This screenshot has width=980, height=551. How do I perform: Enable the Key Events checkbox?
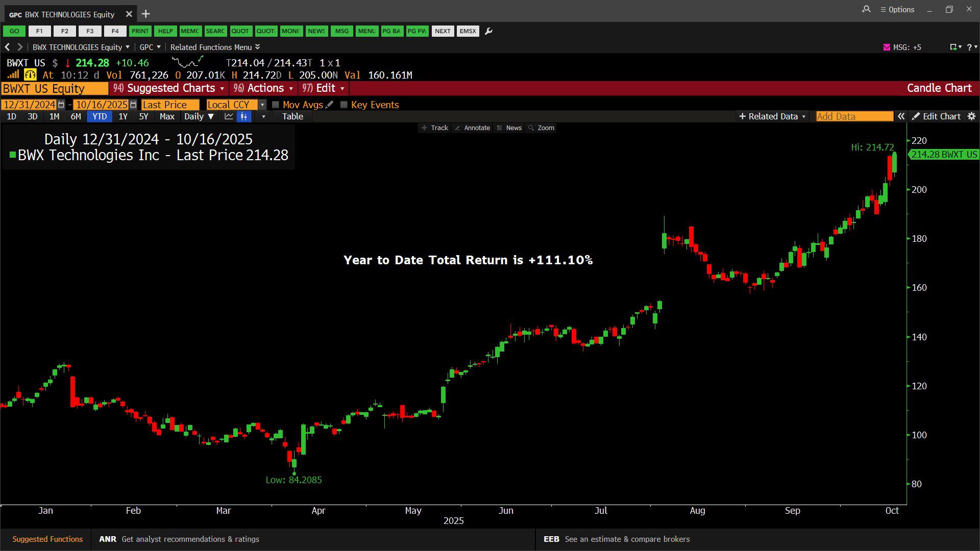pos(344,105)
